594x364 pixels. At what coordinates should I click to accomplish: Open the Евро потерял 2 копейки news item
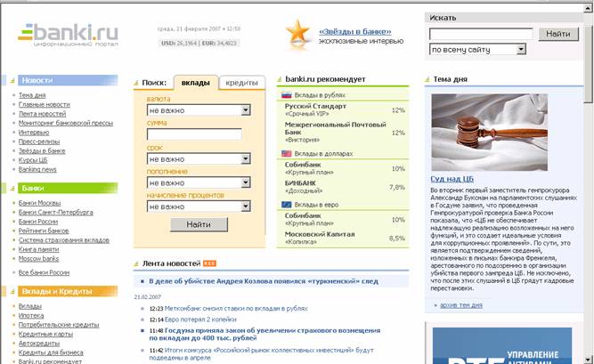(200, 320)
